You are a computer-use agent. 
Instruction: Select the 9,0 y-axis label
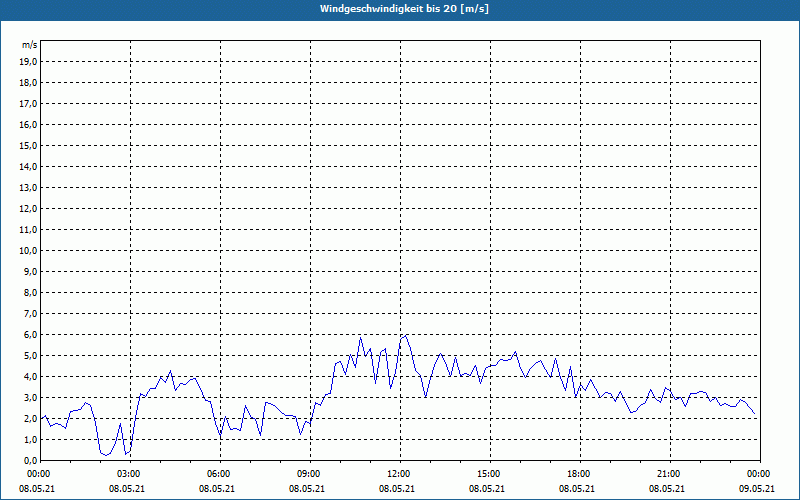coord(30,271)
